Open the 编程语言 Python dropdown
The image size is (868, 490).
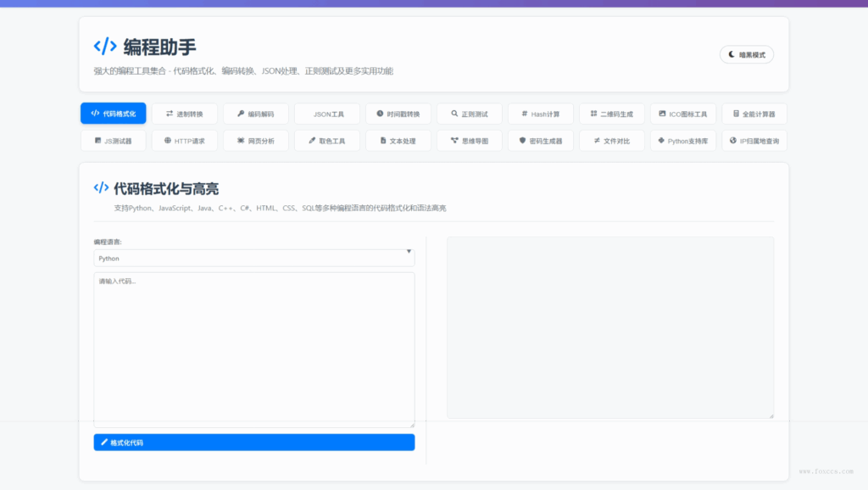[254, 258]
